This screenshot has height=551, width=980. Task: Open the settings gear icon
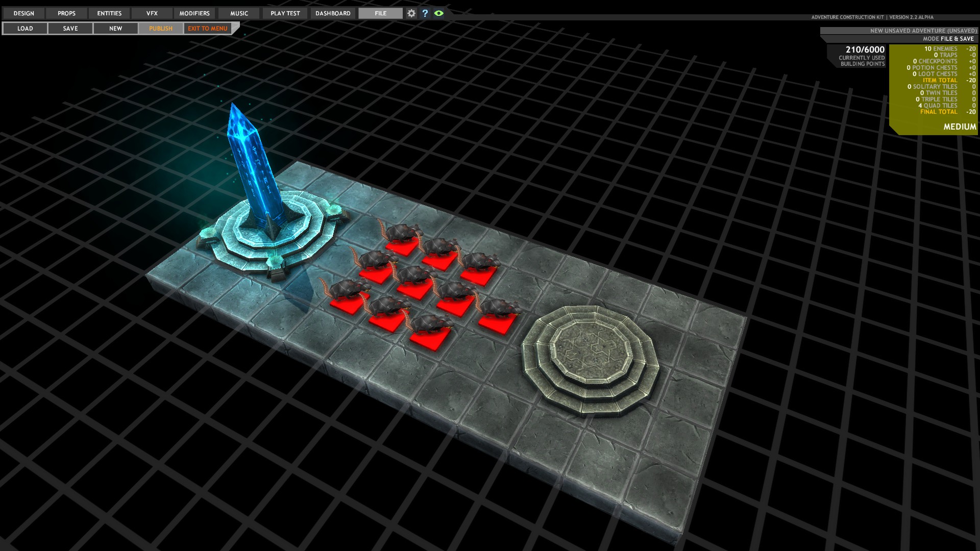click(x=411, y=13)
